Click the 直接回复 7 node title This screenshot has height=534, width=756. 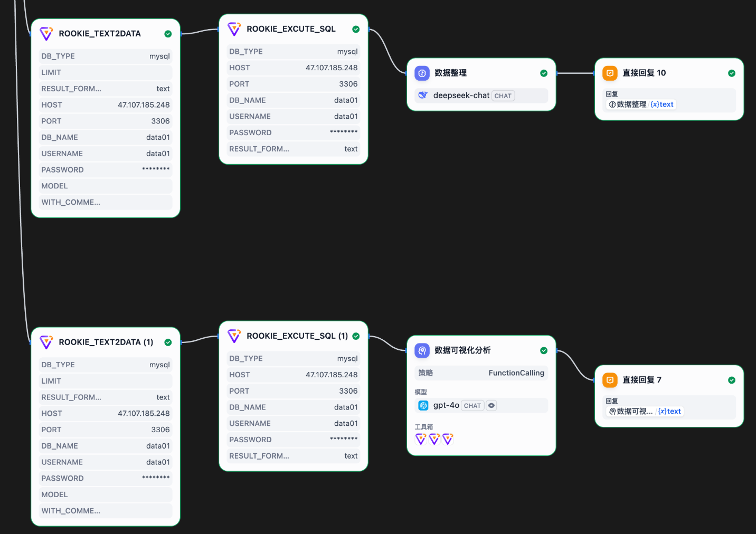tap(642, 380)
